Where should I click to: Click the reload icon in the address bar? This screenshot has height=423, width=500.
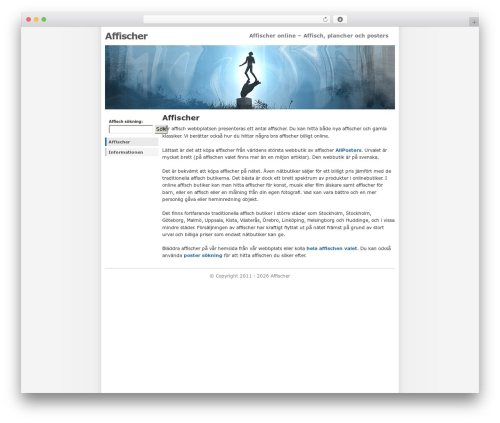click(325, 19)
